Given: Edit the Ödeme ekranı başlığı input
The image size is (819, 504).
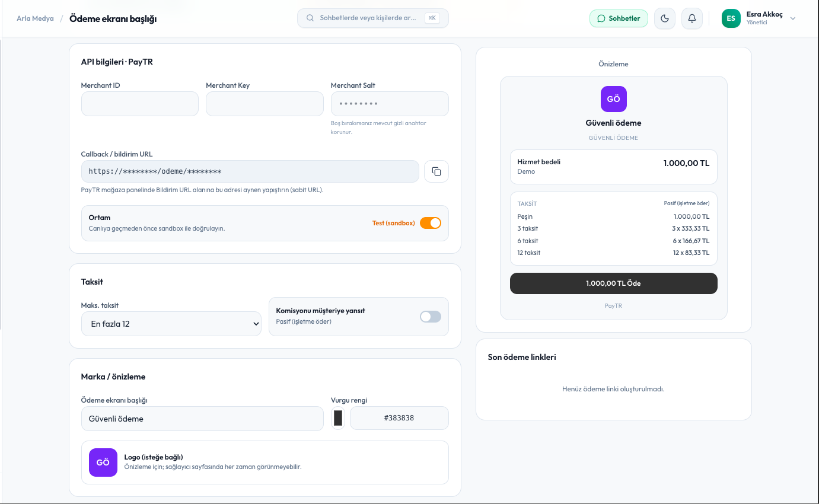Looking at the screenshot, I should 202,419.
